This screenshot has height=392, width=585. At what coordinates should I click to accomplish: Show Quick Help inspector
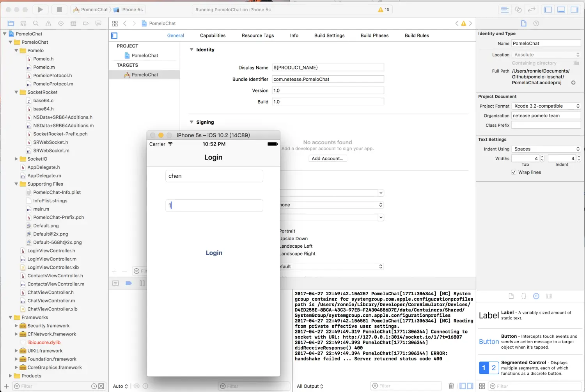(x=536, y=23)
